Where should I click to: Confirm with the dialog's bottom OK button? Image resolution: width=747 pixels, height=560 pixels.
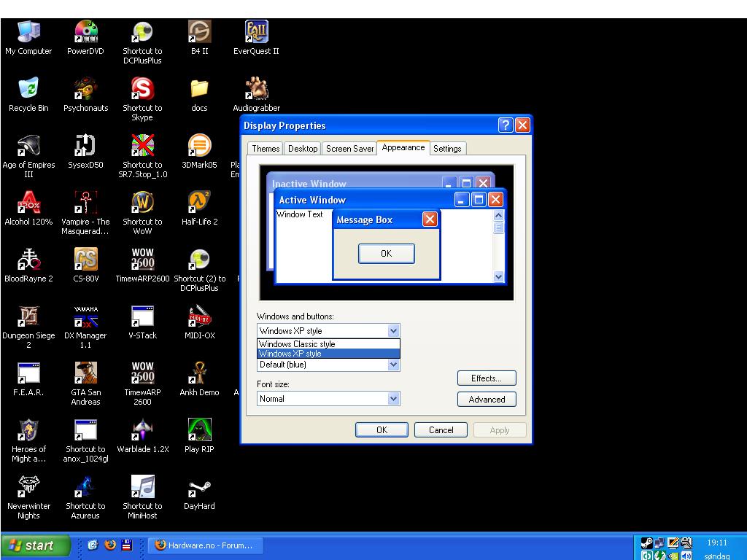[x=382, y=430]
